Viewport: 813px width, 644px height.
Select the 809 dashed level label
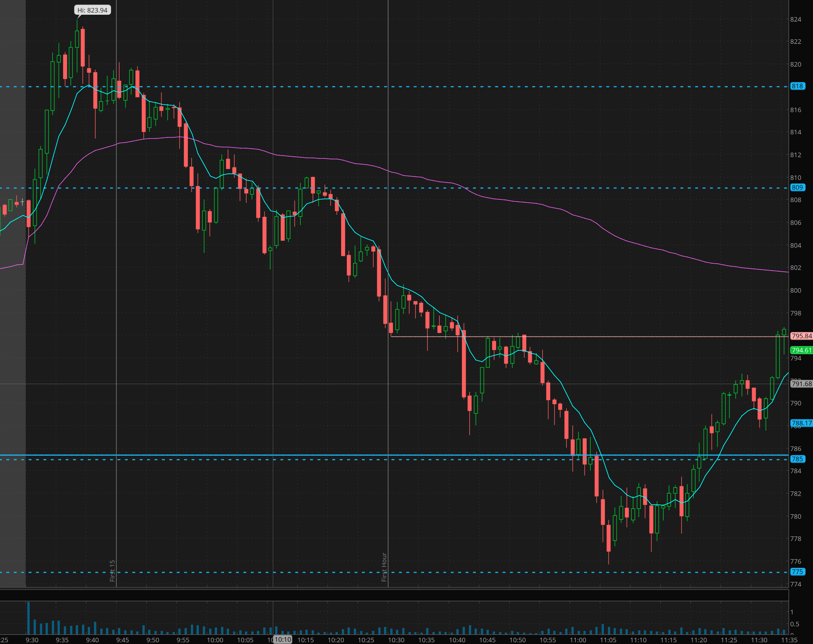[x=797, y=187]
